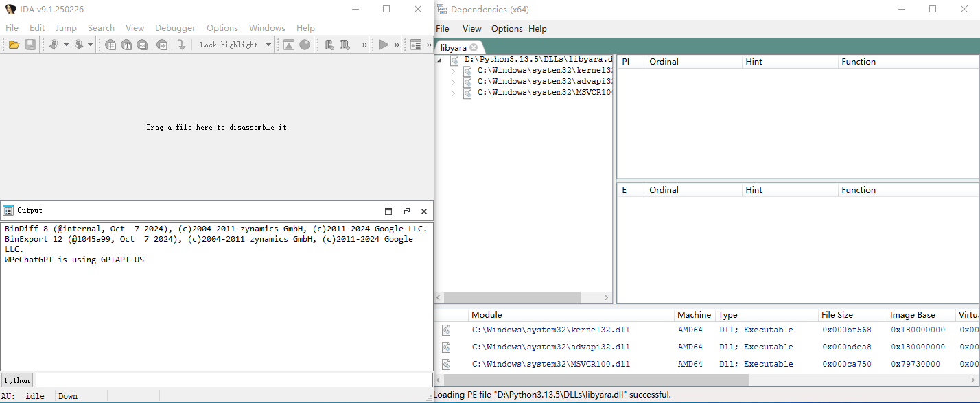
Task: Open the Debugger menu in IDA
Action: 175,28
